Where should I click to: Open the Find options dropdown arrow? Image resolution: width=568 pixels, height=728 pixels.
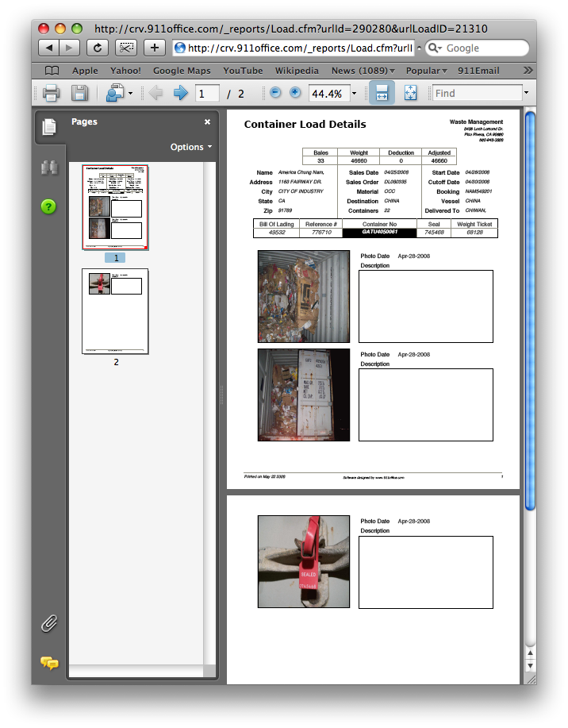click(x=526, y=93)
